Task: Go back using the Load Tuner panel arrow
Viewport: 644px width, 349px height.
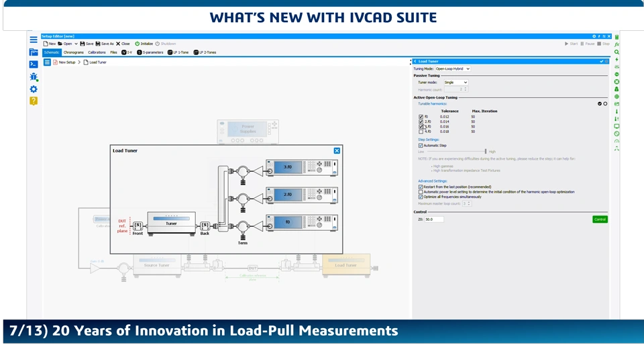Action: 415,61
